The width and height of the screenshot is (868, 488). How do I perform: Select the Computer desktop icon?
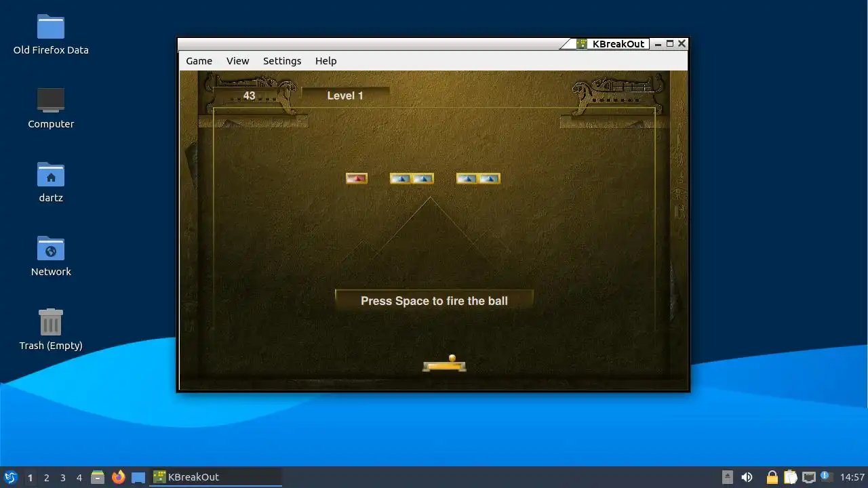(51, 100)
